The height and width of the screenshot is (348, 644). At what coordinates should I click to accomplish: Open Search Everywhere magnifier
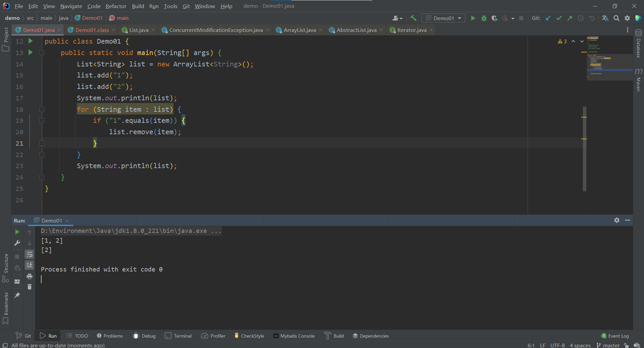tap(616, 18)
